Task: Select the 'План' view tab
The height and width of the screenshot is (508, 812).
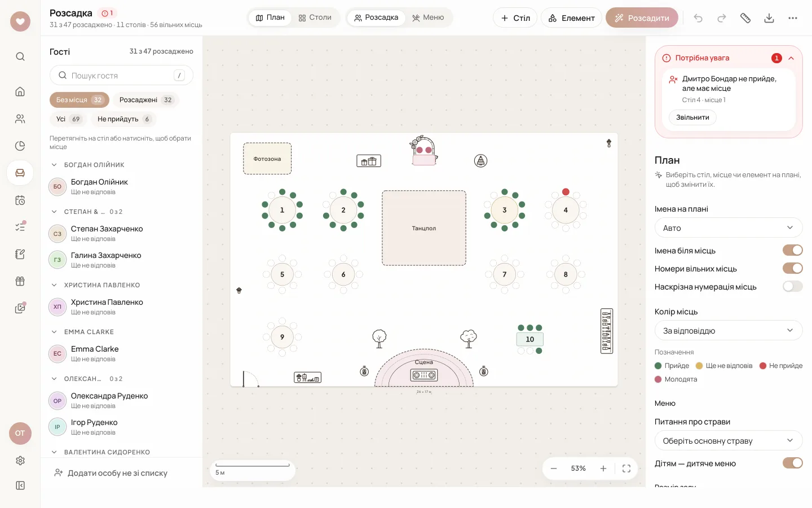Action: coord(270,17)
